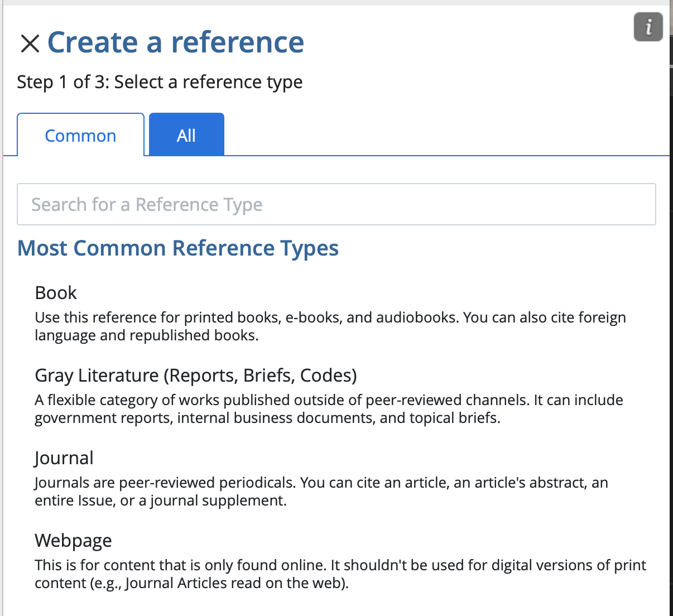Click the Gray Literature description text
This screenshot has height=616, width=673.
coord(329,408)
